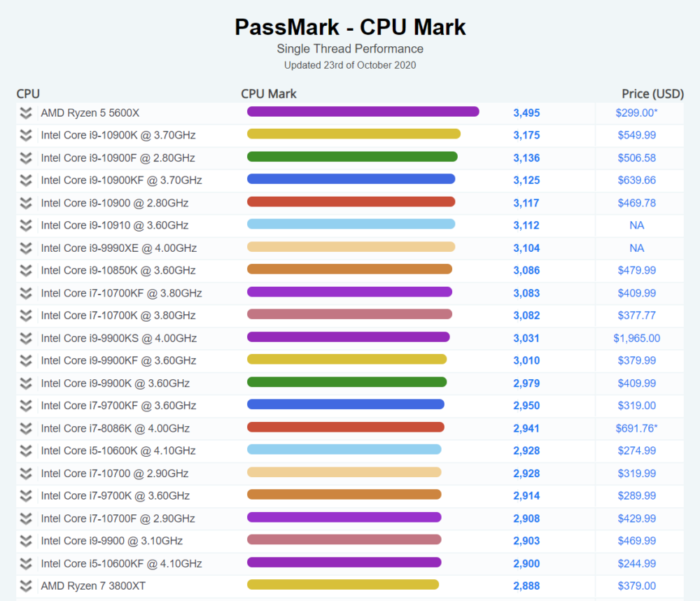Click the price $274.99
Screen dimensions: 700x601
[x=636, y=451]
